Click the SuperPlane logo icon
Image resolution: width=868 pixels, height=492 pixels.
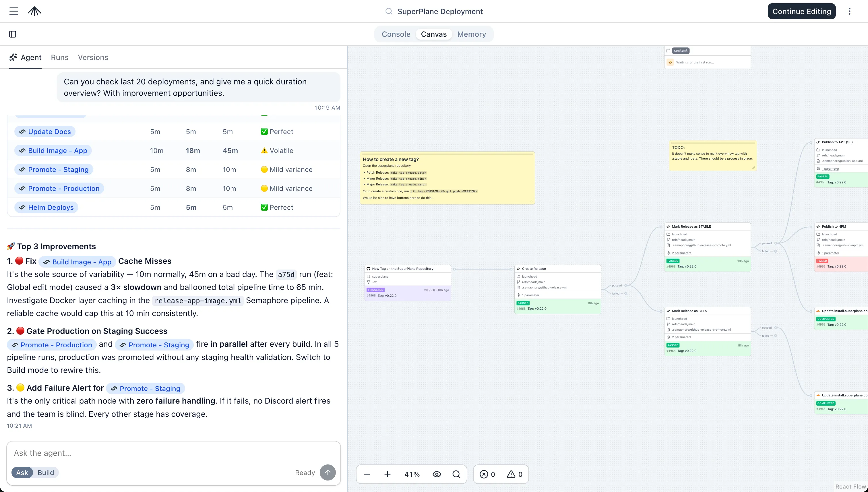34,11
